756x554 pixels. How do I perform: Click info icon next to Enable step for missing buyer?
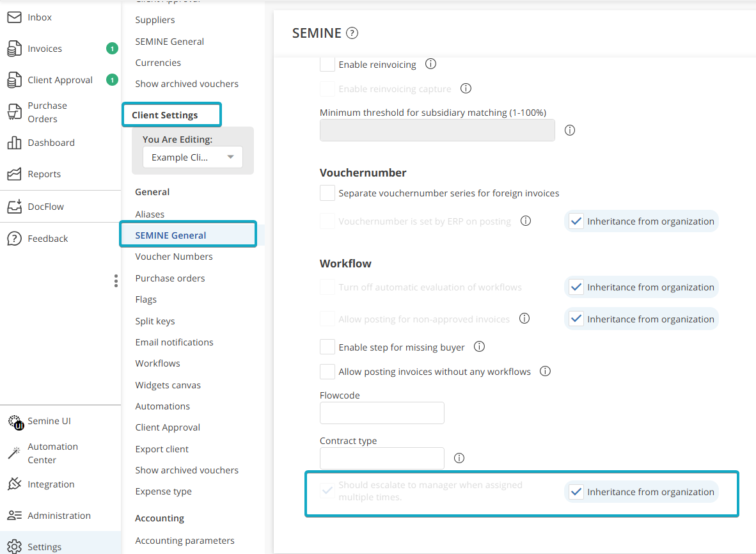[479, 347]
